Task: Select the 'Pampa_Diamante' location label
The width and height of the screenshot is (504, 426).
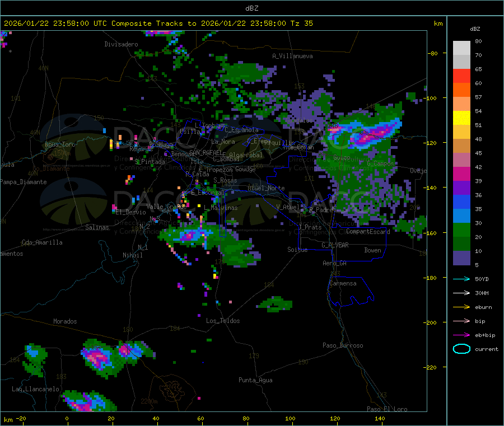Action: pyautogui.click(x=24, y=182)
